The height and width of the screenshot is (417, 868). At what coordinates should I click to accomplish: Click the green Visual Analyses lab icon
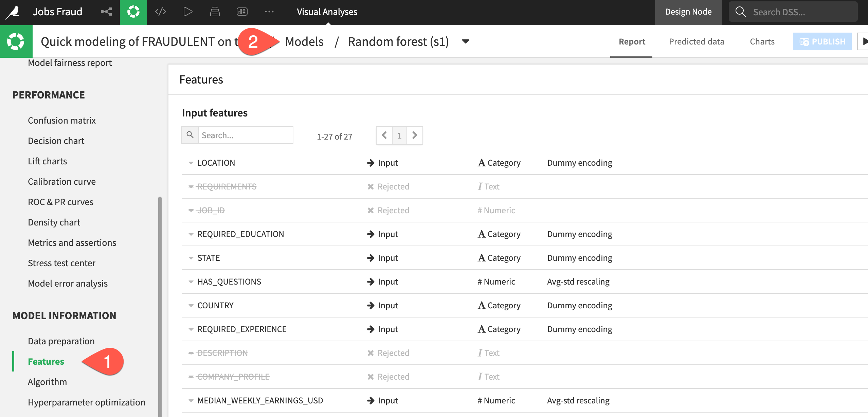coord(133,12)
